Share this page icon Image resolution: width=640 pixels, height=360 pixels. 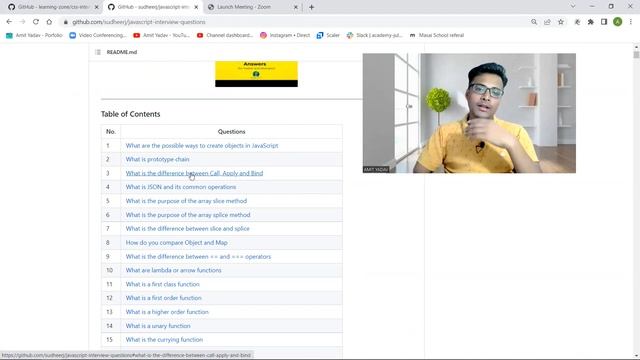(x=547, y=22)
